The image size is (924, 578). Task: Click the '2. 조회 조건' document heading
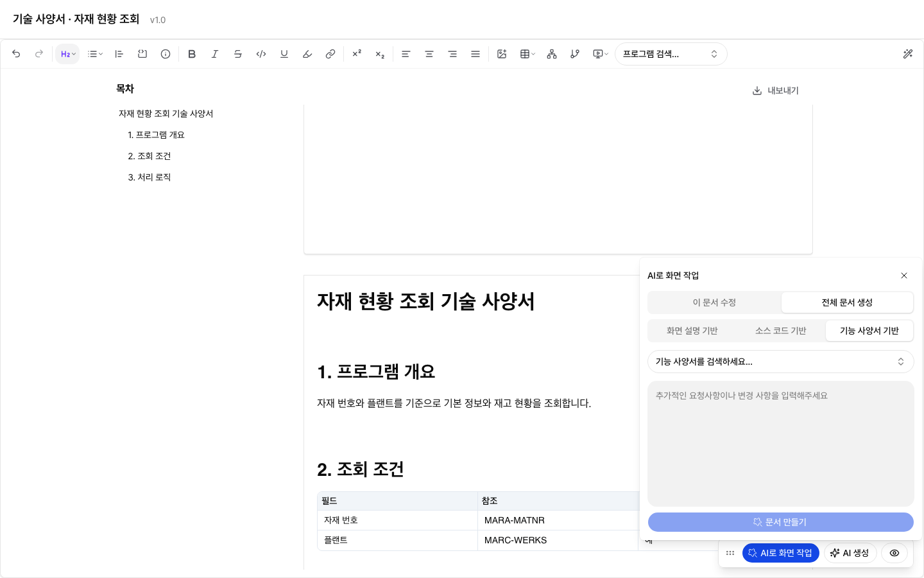tap(361, 469)
